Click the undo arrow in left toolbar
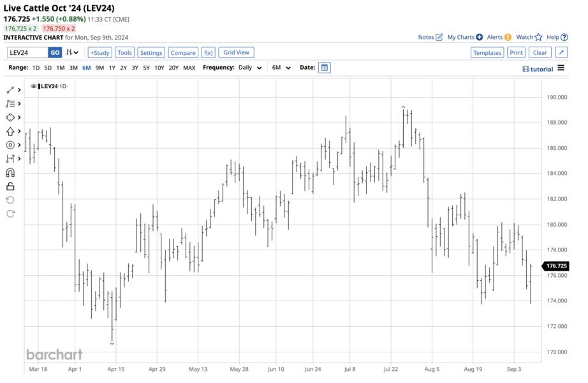The image size is (588, 383). coord(10,200)
